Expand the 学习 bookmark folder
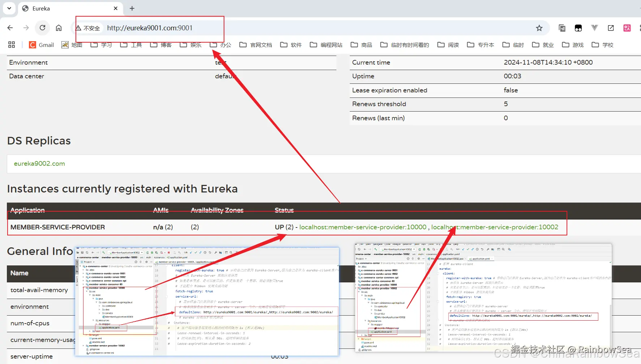This screenshot has height=364, width=641. pyautogui.click(x=101, y=45)
